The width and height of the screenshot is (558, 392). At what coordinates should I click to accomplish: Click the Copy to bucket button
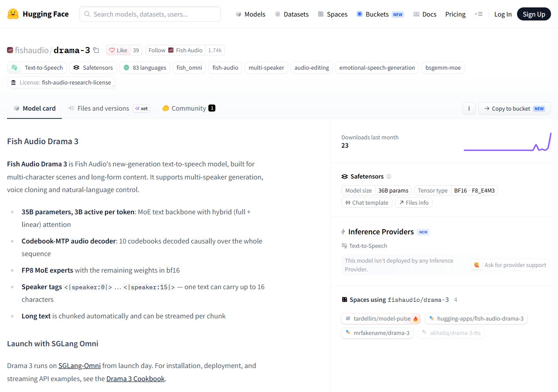(514, 108)
